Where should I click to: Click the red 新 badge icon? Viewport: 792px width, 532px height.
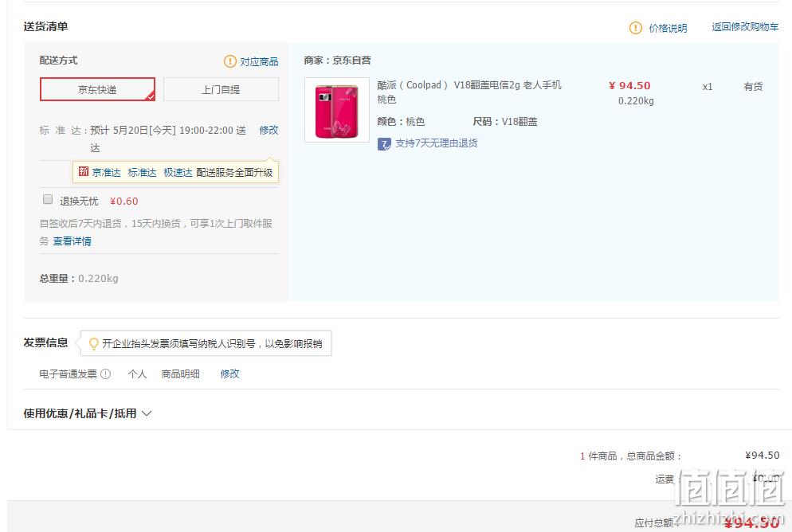pyautogui.click(x=84, y=171)
